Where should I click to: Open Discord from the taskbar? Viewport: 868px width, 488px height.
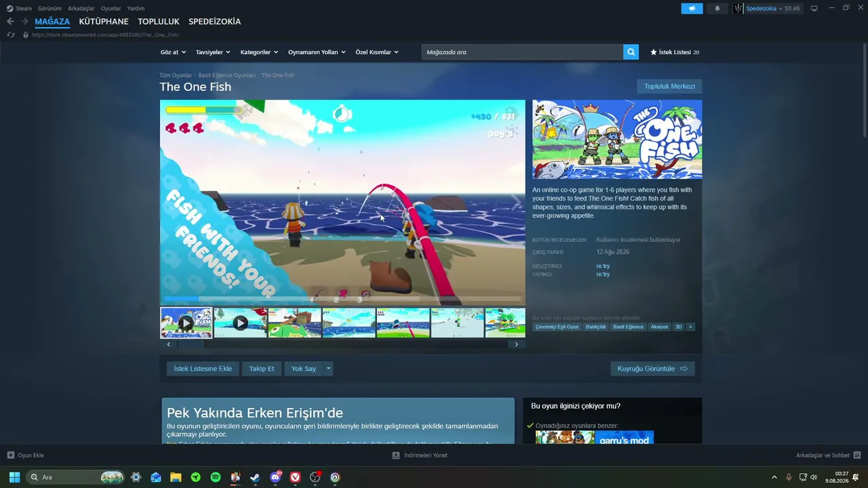[275, 477]
